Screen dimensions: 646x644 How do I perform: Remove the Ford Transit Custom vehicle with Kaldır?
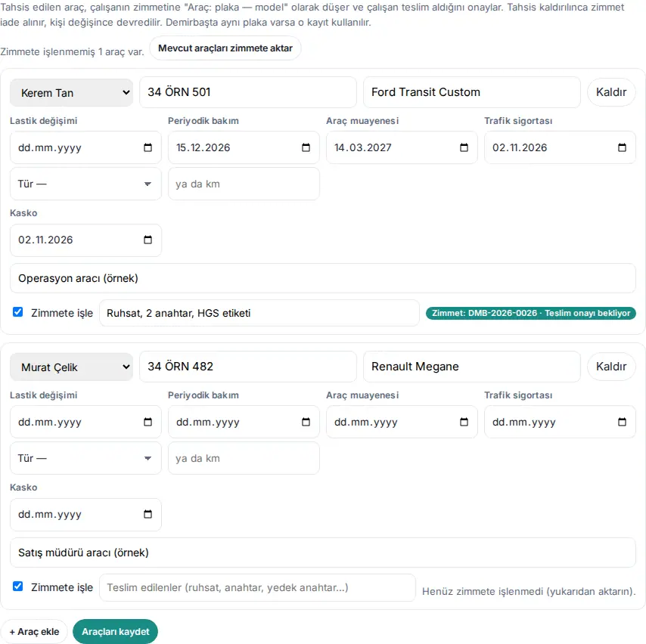[611, 92]
